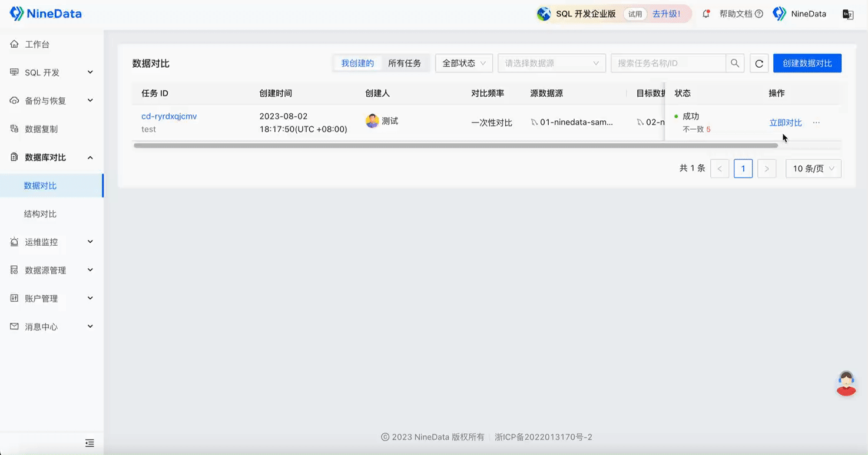Open the 请选择数据源 dropdown

[x=552, y=63]
